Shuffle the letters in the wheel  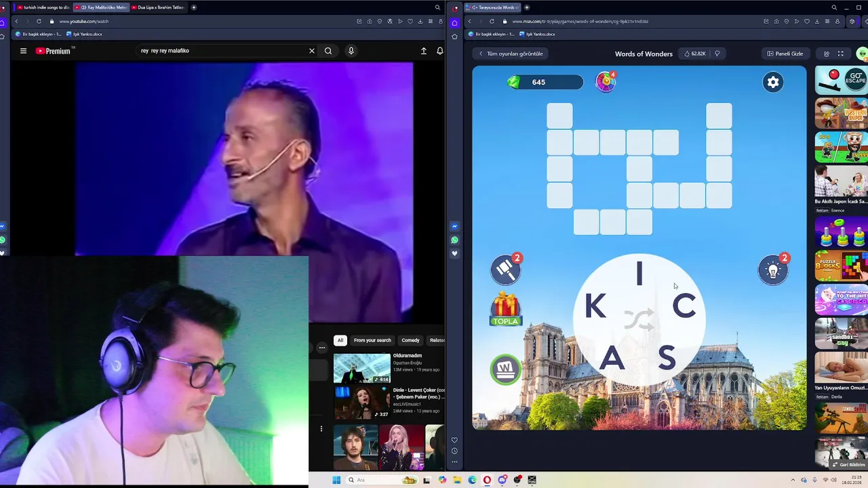click(x=639, y=320)
